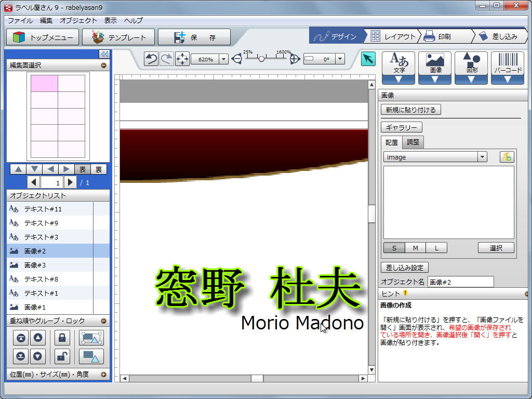Click トップメニュー button
532x399 pixels.
click(x=43, y=37)
